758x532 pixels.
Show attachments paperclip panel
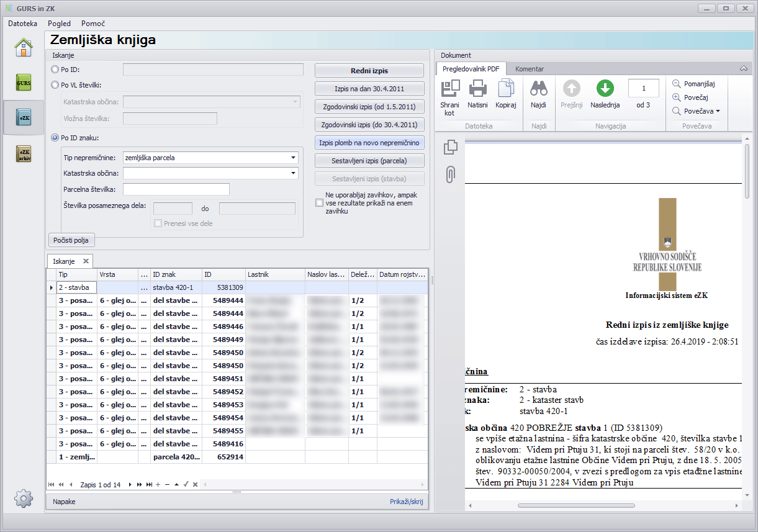pyautogui.click(x=451, y=174)
